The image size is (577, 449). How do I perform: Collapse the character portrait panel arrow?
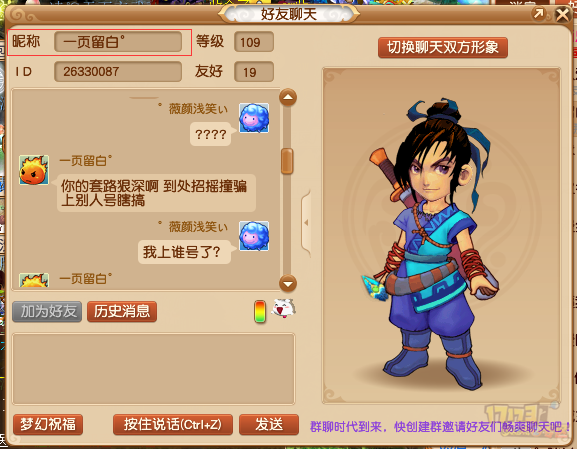(x=306, y=223)
